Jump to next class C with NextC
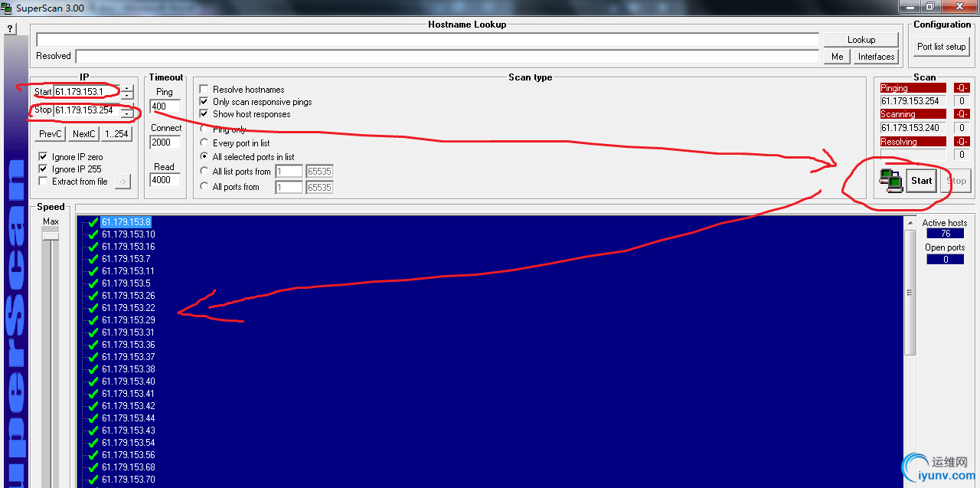The image size is (980, 488). [83, 134]
